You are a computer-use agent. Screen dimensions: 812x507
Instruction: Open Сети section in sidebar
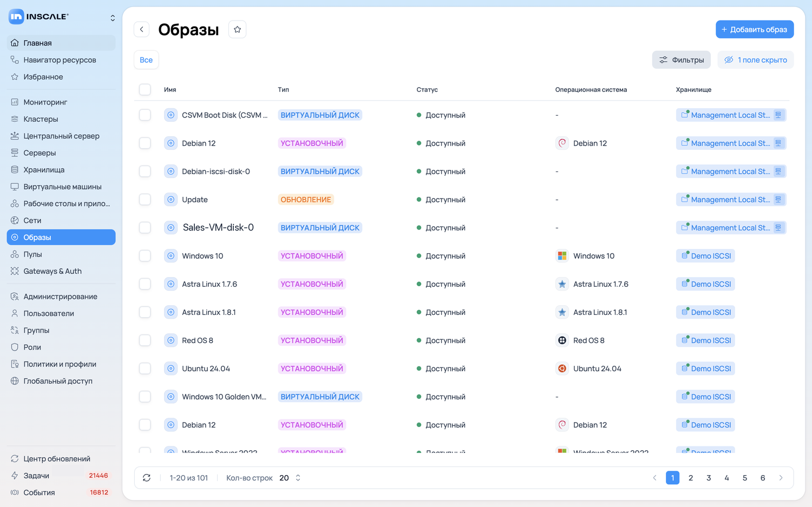(x=61, y=220)
